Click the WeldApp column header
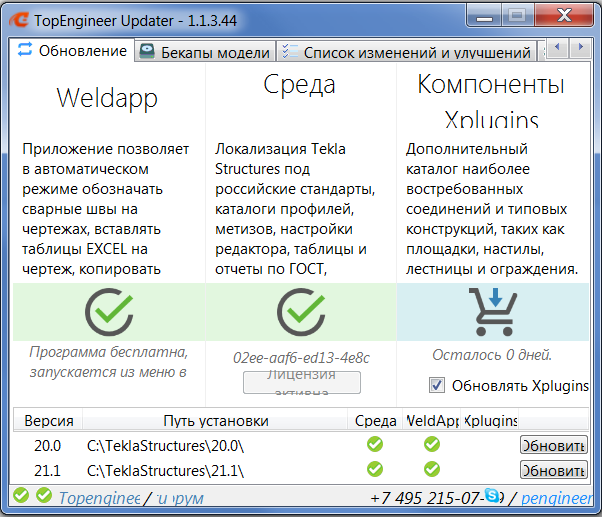602x517 pixels. pyautogui.click(x=431, y=421)
